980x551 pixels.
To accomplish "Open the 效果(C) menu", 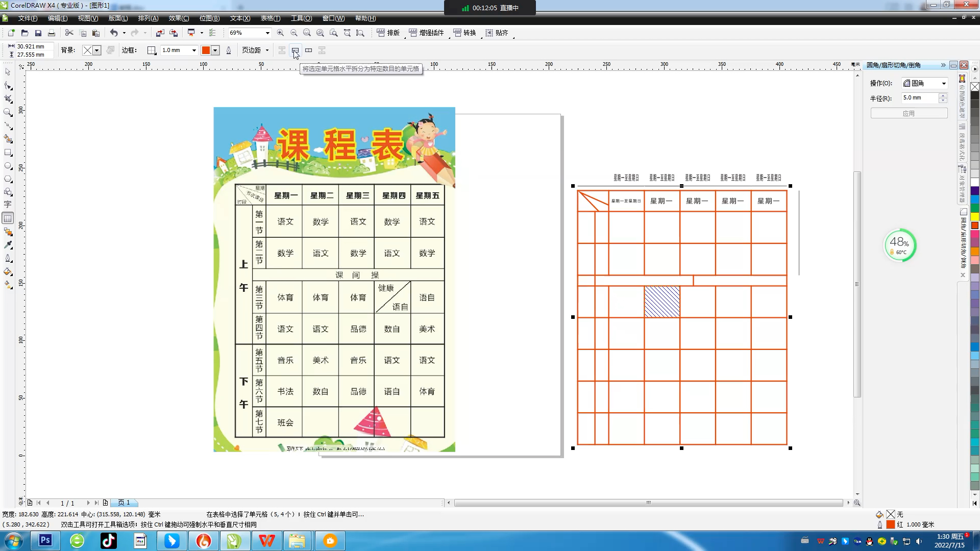I will pos(179,18).
